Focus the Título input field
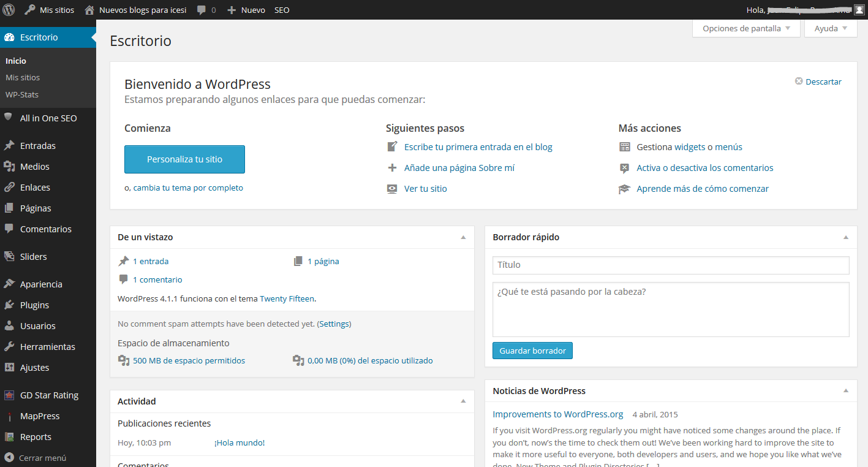Screen dimensions: 868x467 coord(671,265)
